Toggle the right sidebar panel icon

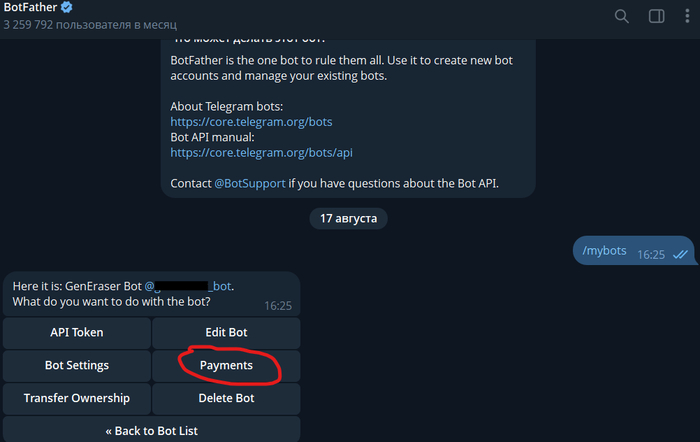(656, 17)
